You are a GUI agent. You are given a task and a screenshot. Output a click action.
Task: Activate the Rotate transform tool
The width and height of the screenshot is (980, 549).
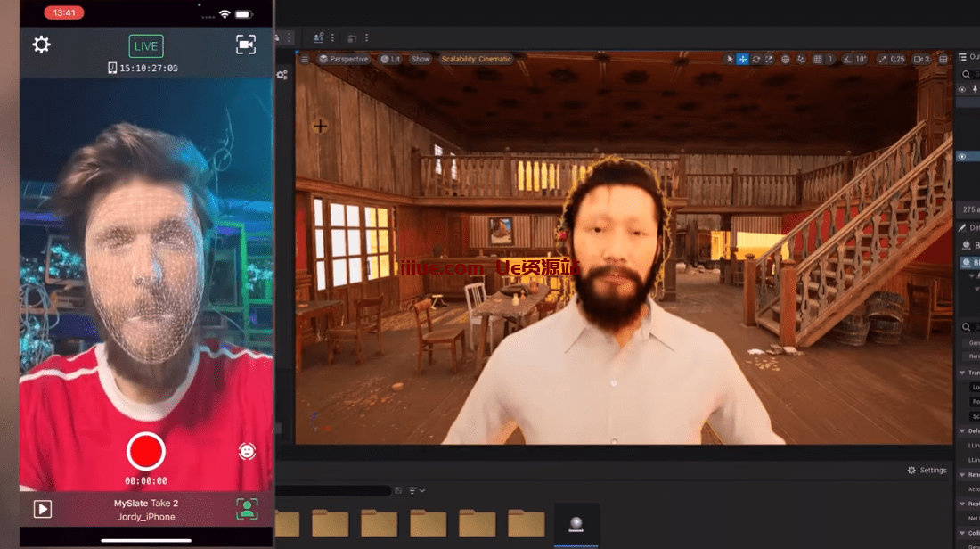(x=755, y=59)
